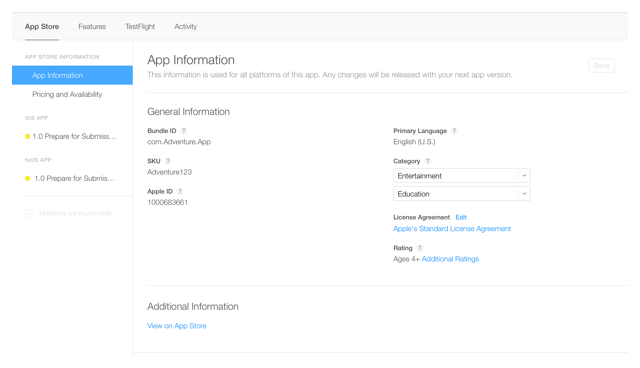640x368 pixels.
Task: Select the Apple ID number 1000683661
Action: (167, 202)
